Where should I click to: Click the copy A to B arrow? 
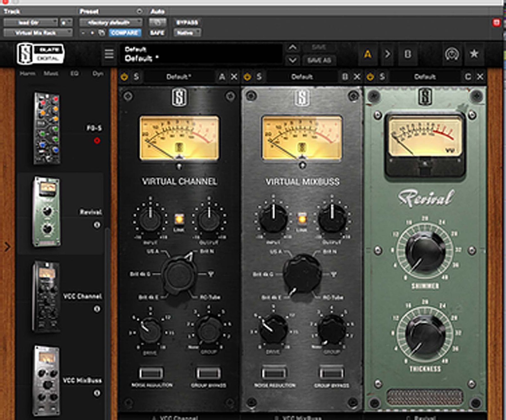click(387, 54)
